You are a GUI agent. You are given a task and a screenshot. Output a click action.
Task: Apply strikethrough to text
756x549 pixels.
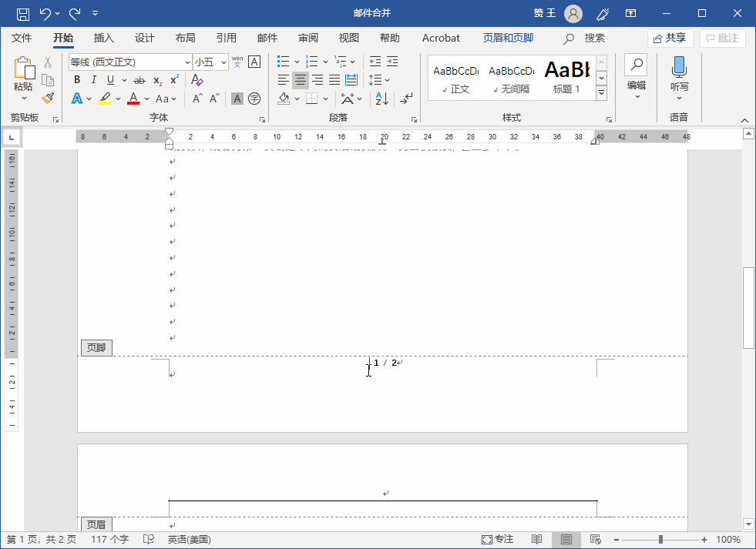click(139, 80)
